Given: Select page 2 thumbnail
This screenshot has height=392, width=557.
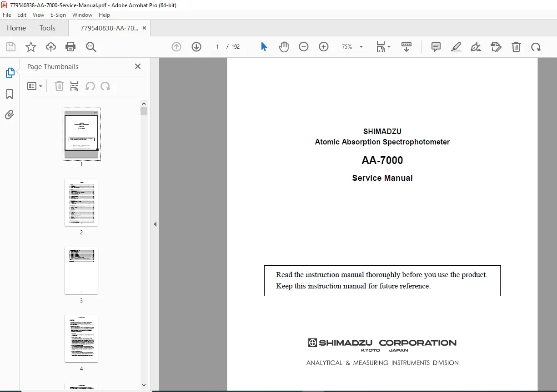Looking at the screenshot, I should click(x=81, y=203).
